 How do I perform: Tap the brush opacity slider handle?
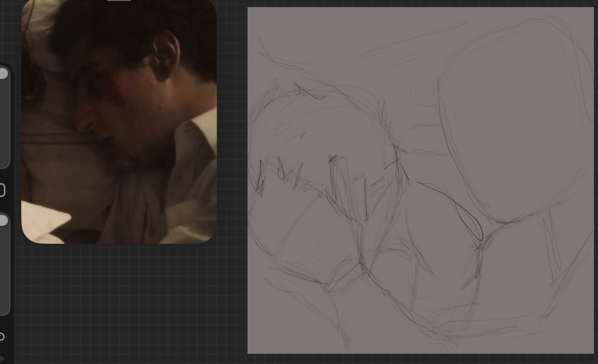3,220
